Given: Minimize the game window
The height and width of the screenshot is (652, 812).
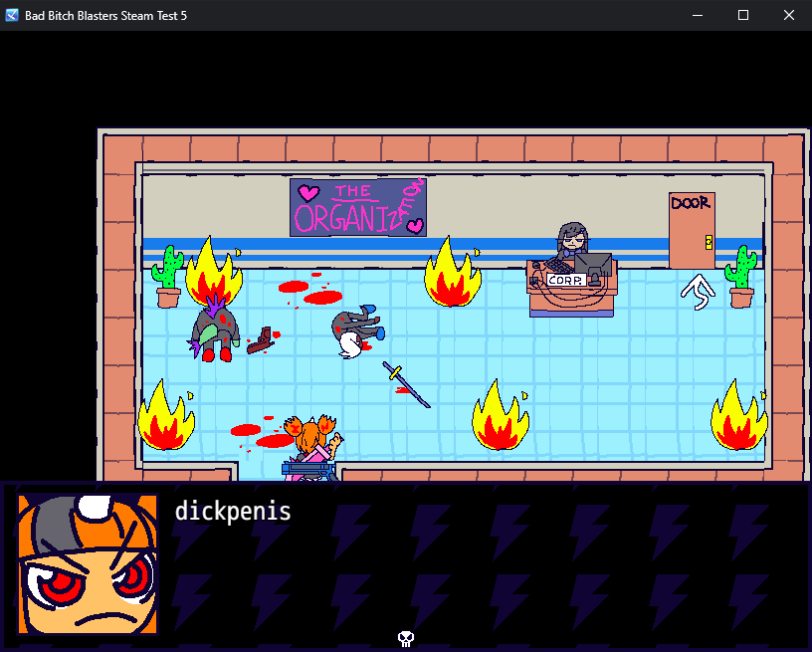Looking at the screenshot, I should [697, 15].
